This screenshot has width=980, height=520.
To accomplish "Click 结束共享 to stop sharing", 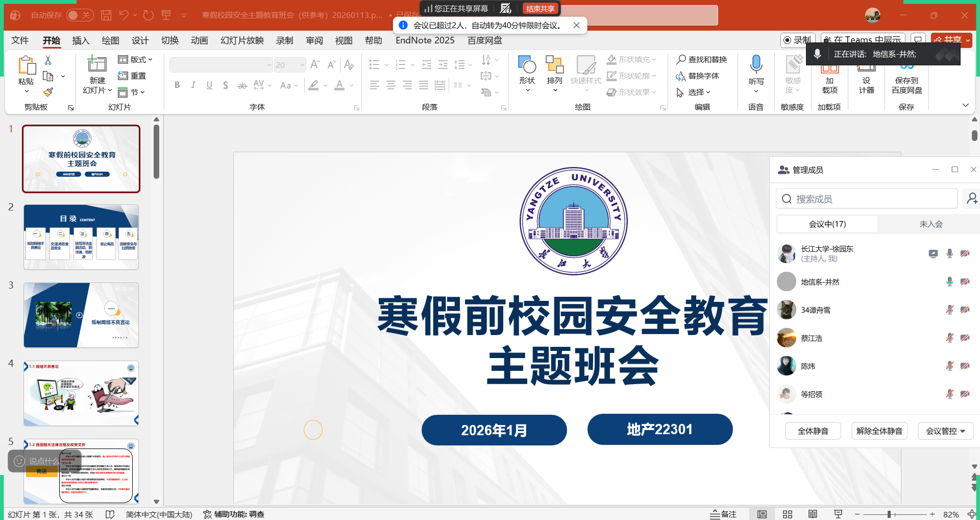I will [x=540, y=9].
